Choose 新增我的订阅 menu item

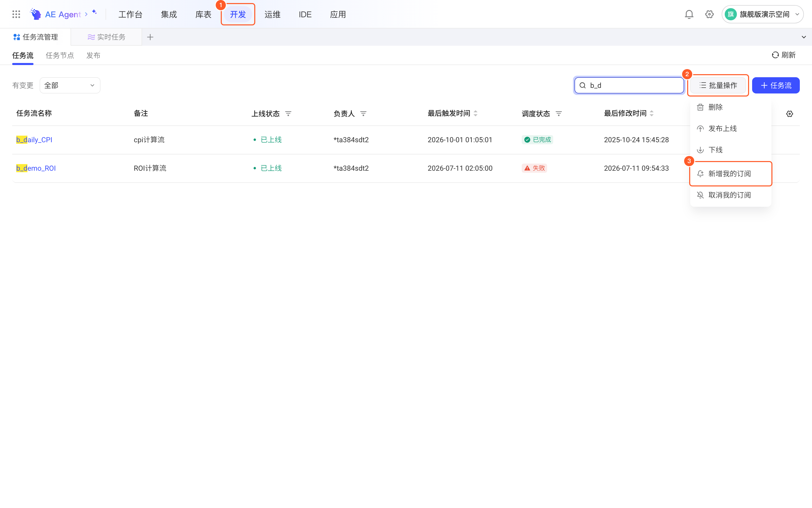731,174
